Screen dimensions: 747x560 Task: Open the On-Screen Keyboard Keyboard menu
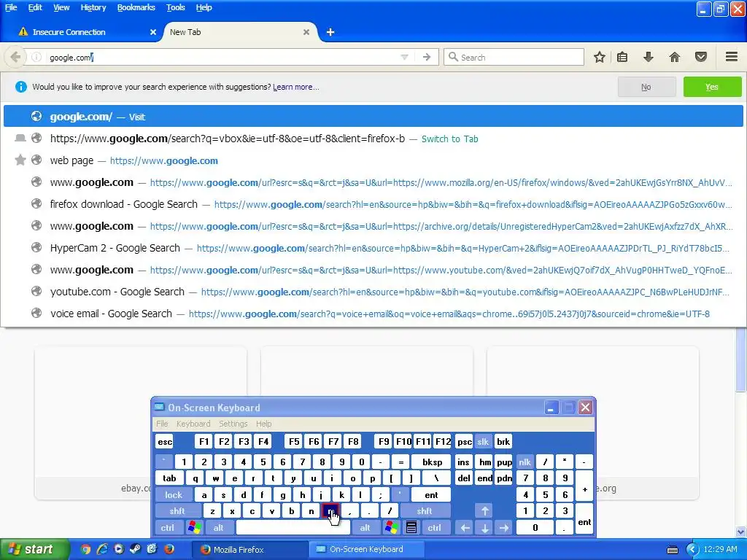tap(193, 424)
